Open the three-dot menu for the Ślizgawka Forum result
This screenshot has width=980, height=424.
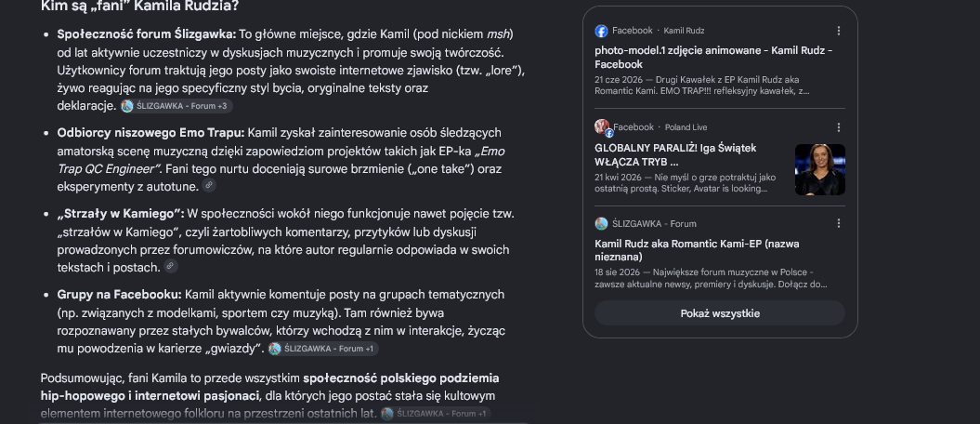(839, 223)
